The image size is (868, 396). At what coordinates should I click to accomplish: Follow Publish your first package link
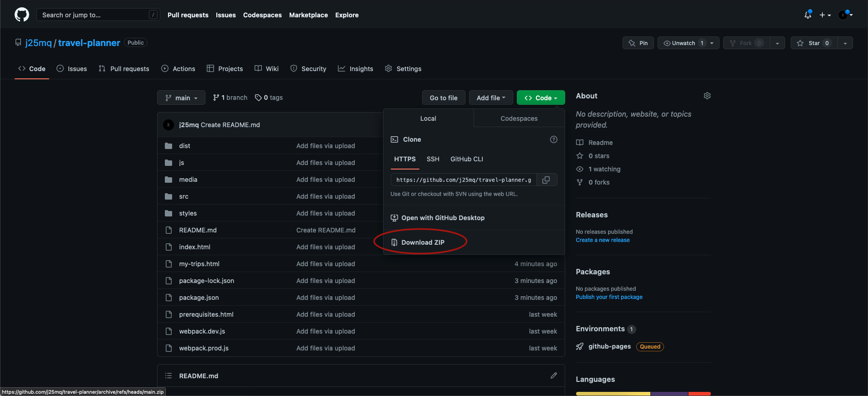[x=609, y=297]
